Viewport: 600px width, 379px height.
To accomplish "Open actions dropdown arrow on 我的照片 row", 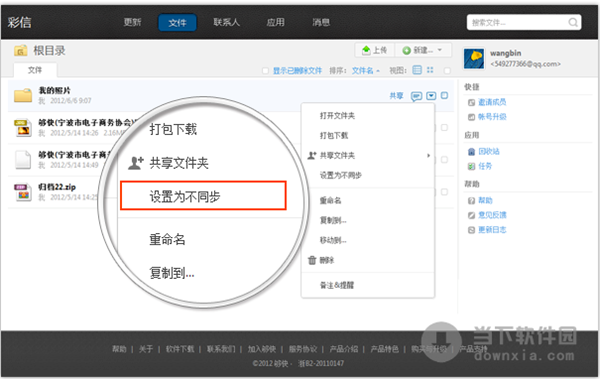I will pos(431,96).
